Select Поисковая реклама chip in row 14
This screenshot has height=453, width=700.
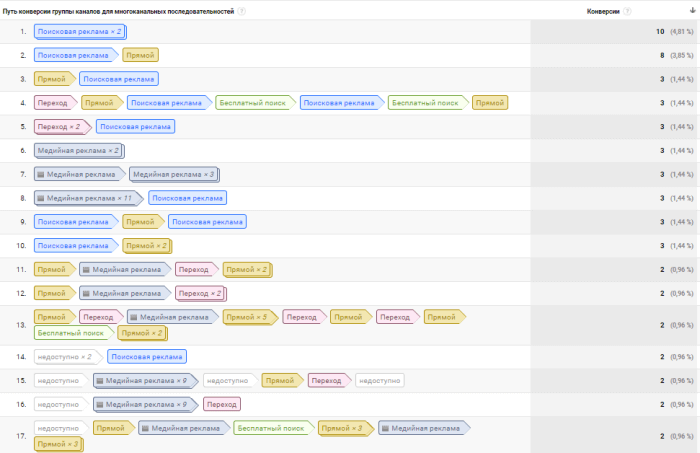pyautogui.click(x=147, y=357)
